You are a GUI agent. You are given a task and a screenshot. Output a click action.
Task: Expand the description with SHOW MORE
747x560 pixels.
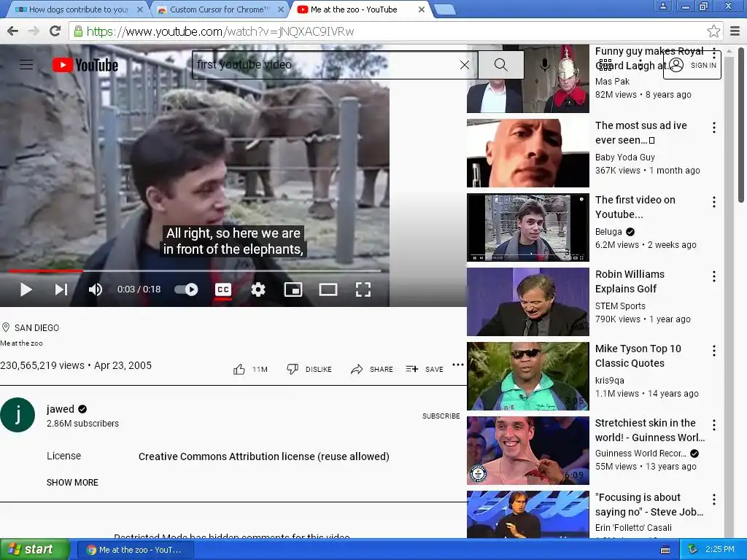point(72,483)
